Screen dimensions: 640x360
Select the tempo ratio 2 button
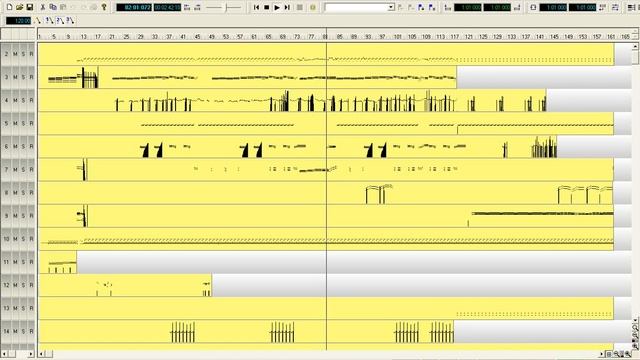(60, 20)
